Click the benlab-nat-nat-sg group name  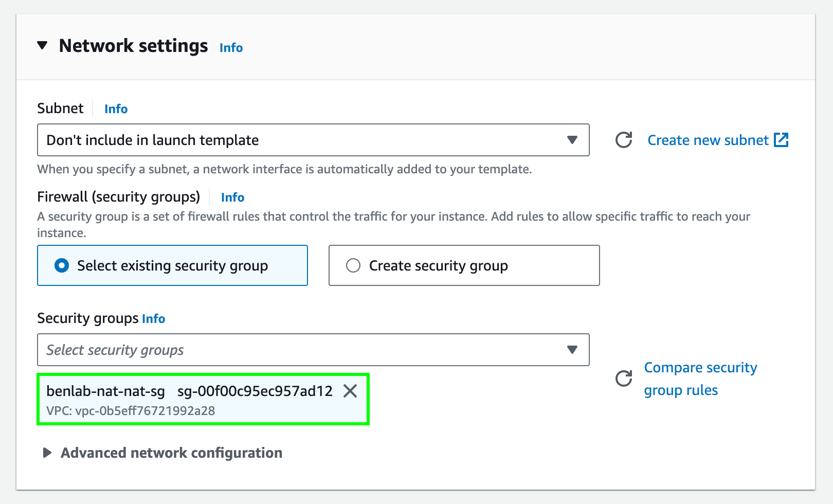tap(105, 391)
